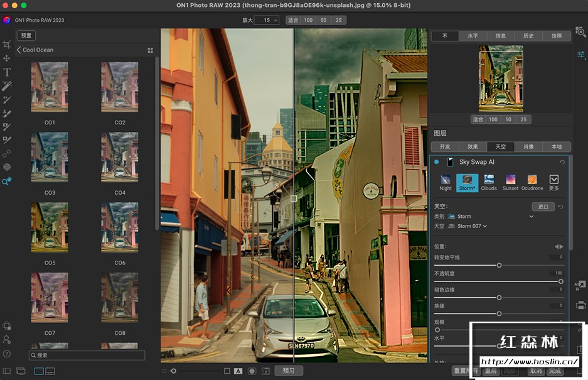Select the Crop tool in left toolbar
The height and width of the screenshot is (380, 588).
pyautogui.click(x=8, y=45)
